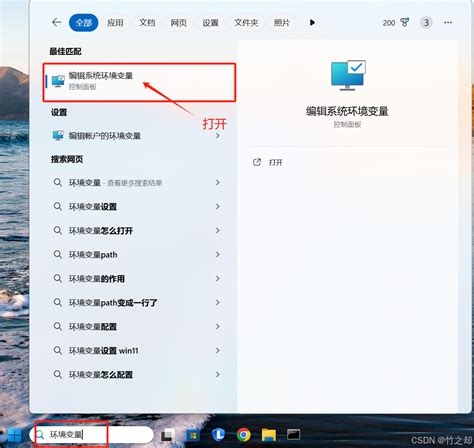
Task: Expand chevron for 环境变量的作用
Action: pyautogui.click(x=218, y=278)
